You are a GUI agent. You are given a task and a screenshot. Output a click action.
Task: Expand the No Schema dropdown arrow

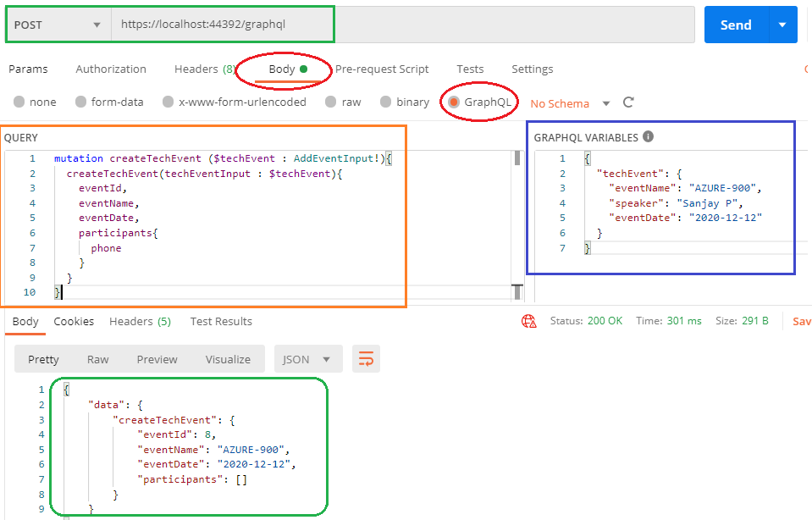[x=606, y=103]
